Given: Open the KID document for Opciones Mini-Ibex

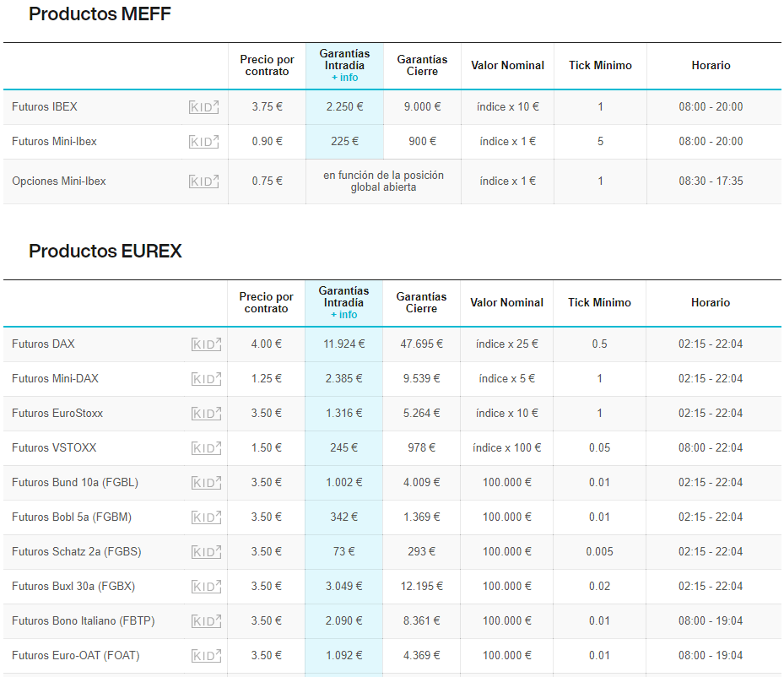Looking at the screenshot, I should tap(204, 181).
